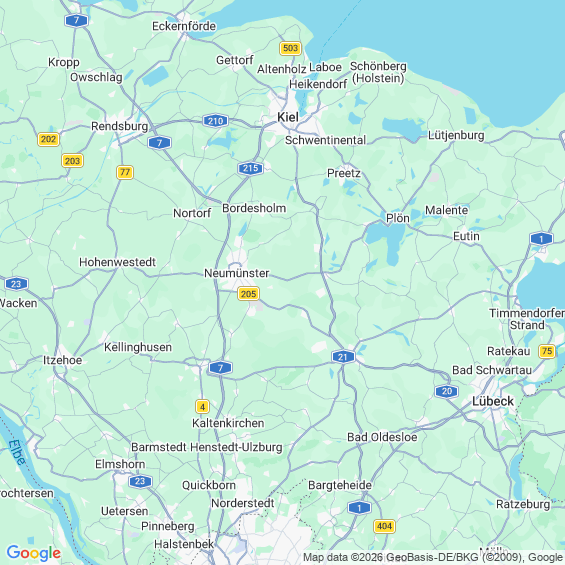Click the yellow 4 shield above Kaltenkirchen
This screenshot has width=565, height=565.
[202, 407]
